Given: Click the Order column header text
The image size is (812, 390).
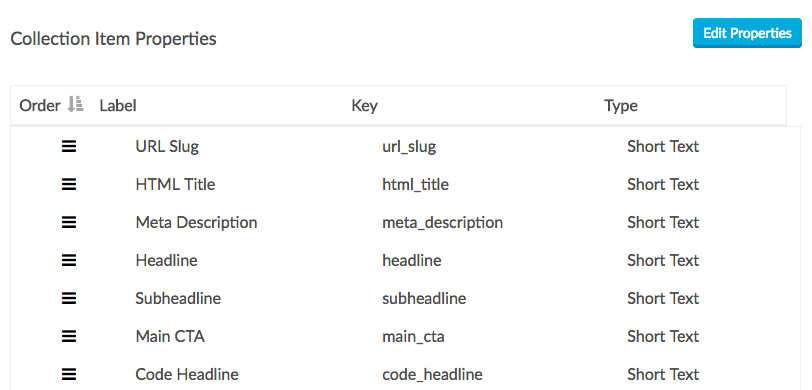Looking at the screenshot, I should [x=40, y=106].
